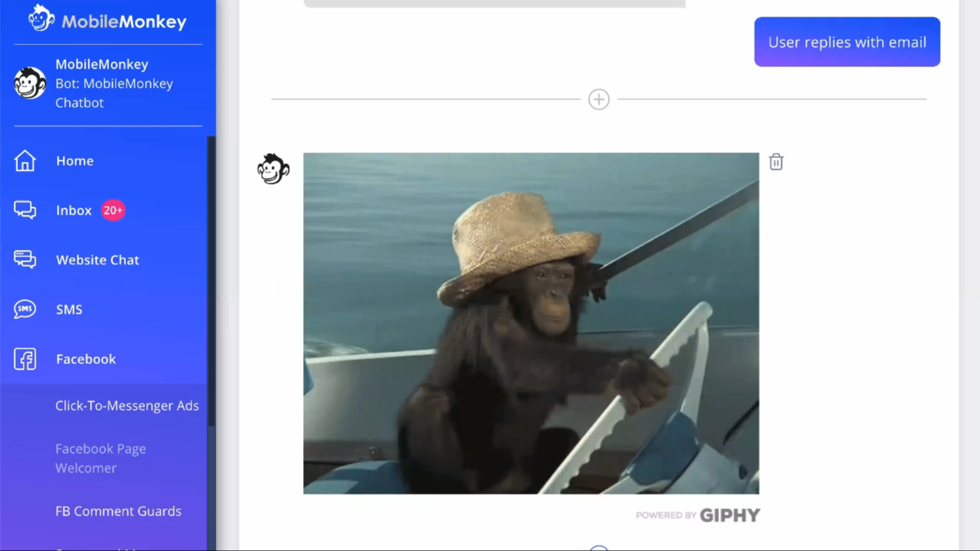Viewport: 980px width, 551px height.
Task: Open the MobileMonkey bot profile avatar
Action: (x=30, y=83)
